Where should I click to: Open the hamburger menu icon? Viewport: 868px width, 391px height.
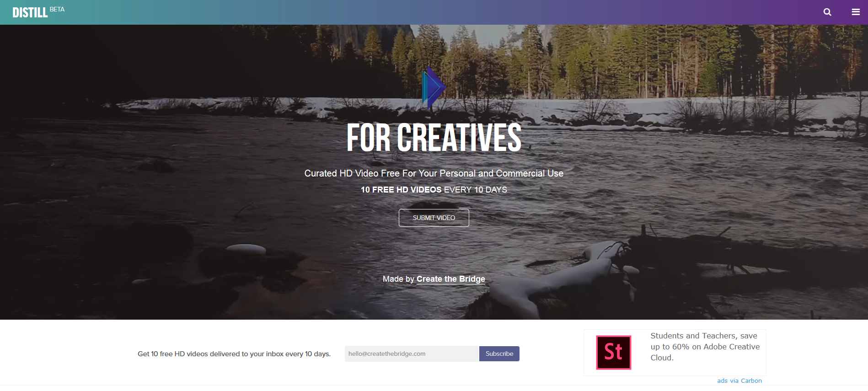(x=856, y=12)
